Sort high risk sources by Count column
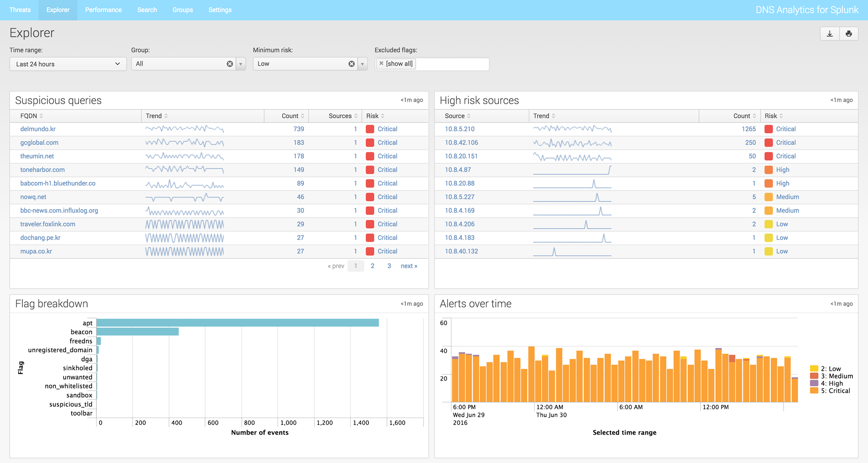This screenshot has width=868, height=463. click(745, 116)
